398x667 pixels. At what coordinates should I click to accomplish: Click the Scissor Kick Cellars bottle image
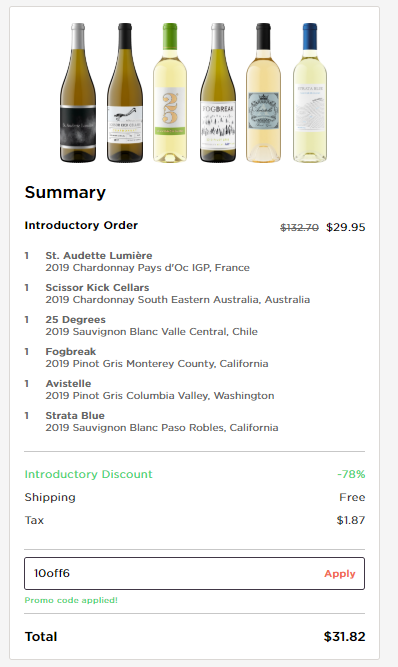click(125, 92)
